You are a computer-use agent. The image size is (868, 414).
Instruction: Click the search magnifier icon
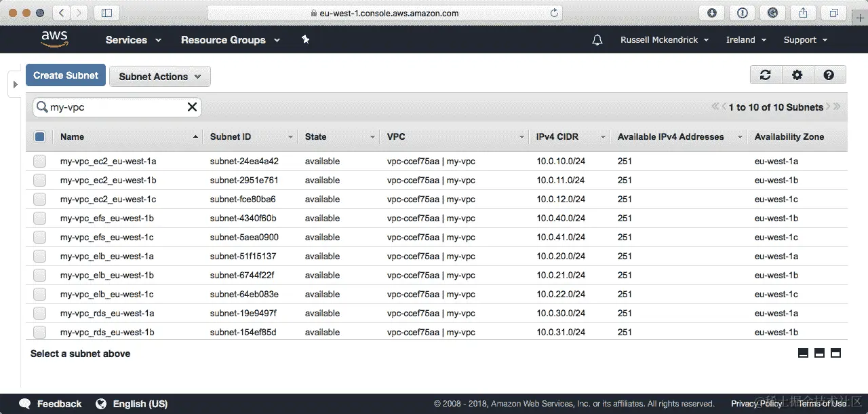42,107
